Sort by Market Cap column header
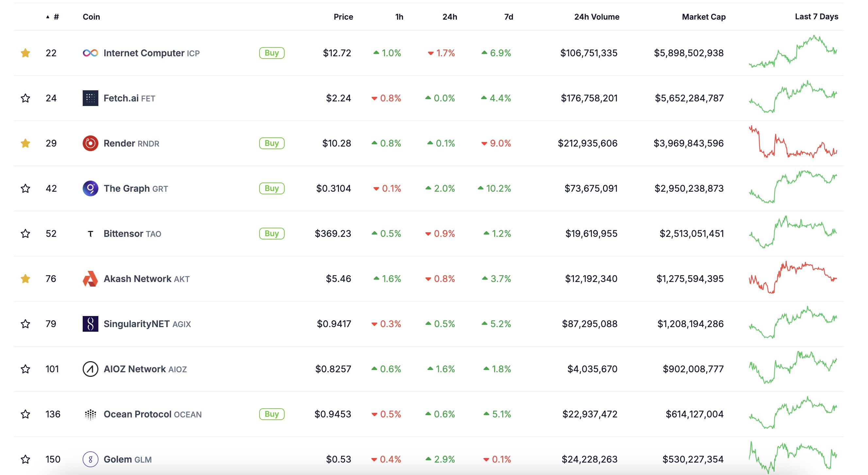The width and height of the screenshot is (868, 475). tap(704, 17)
